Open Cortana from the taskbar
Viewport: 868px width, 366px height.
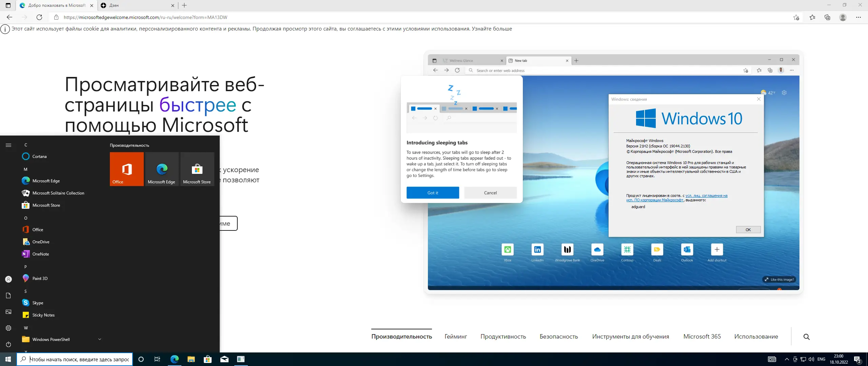[x=141, y=359]
